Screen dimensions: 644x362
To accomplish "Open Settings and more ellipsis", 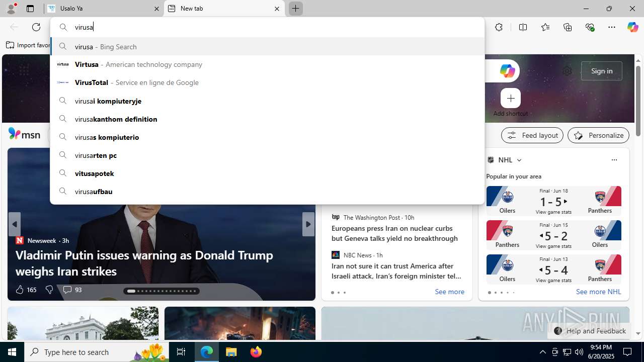I will (x=612, y=27).
